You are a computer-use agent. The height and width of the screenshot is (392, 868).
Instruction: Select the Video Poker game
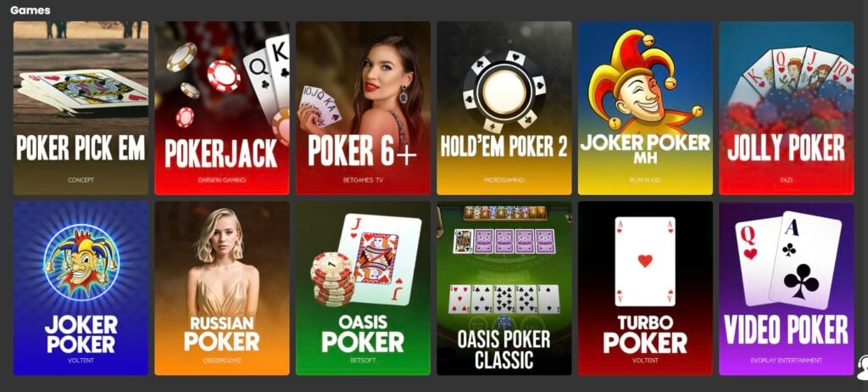click(x=787, y=288)
